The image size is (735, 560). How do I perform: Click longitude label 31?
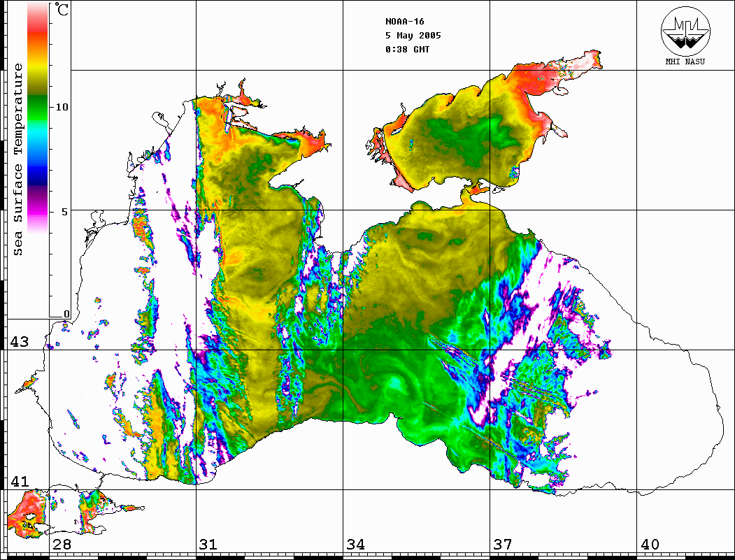pos(208,544)
